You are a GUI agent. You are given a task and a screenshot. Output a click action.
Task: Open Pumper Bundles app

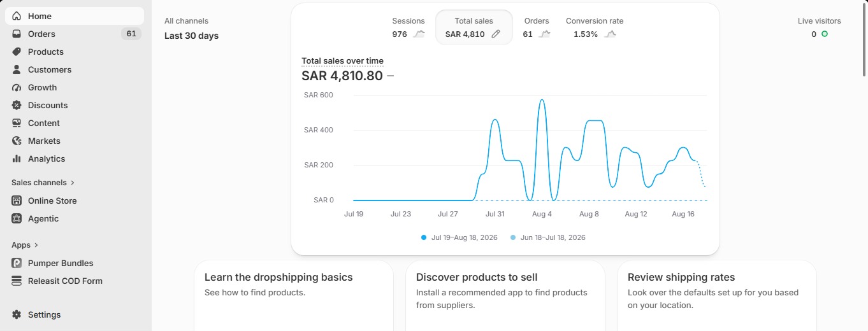[75, 263]
